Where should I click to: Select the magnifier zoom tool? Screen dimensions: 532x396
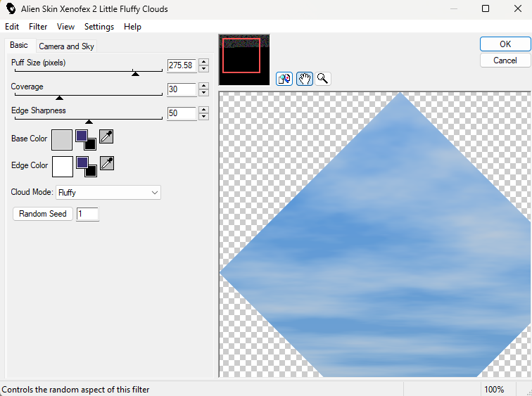pyautogui.click(x=323, y=79)
